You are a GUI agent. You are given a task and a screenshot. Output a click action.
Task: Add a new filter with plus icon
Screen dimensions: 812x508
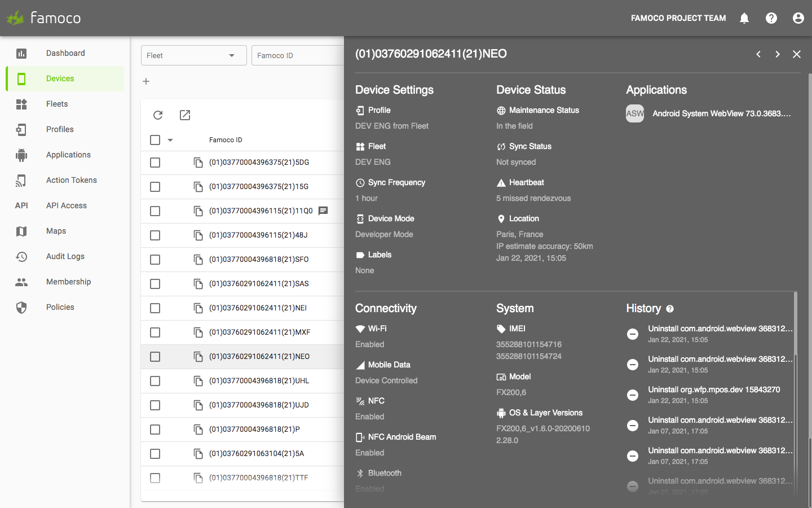[146, 81]
